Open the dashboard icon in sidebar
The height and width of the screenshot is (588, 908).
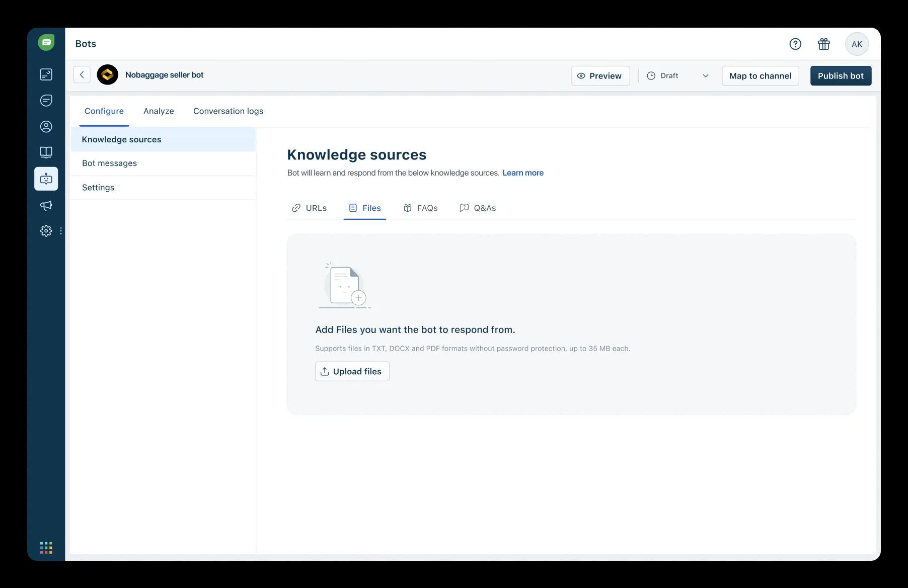point(46,74)
